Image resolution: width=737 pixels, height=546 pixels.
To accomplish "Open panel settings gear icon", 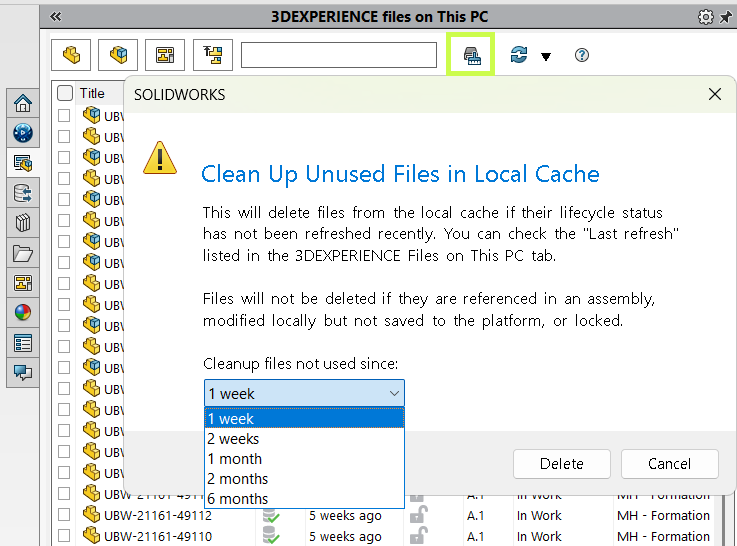I will 705,17.
